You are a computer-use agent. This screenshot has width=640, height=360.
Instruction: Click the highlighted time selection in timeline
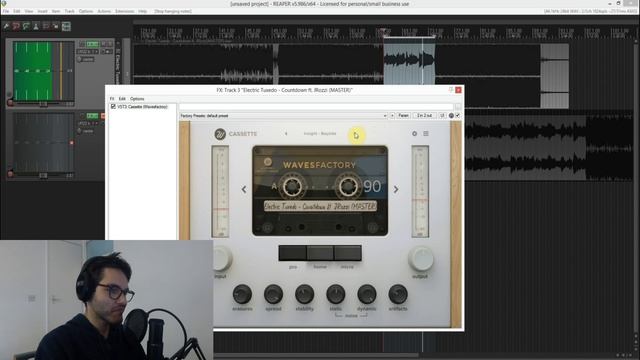click(409, 64)
